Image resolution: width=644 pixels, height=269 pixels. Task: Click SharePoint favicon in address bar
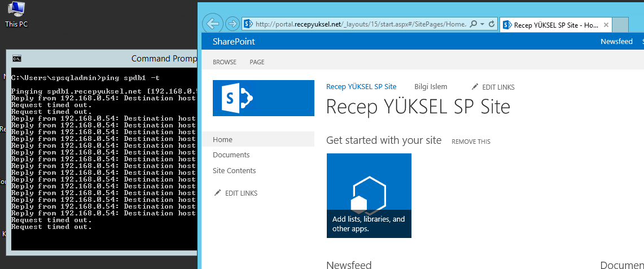248,24
